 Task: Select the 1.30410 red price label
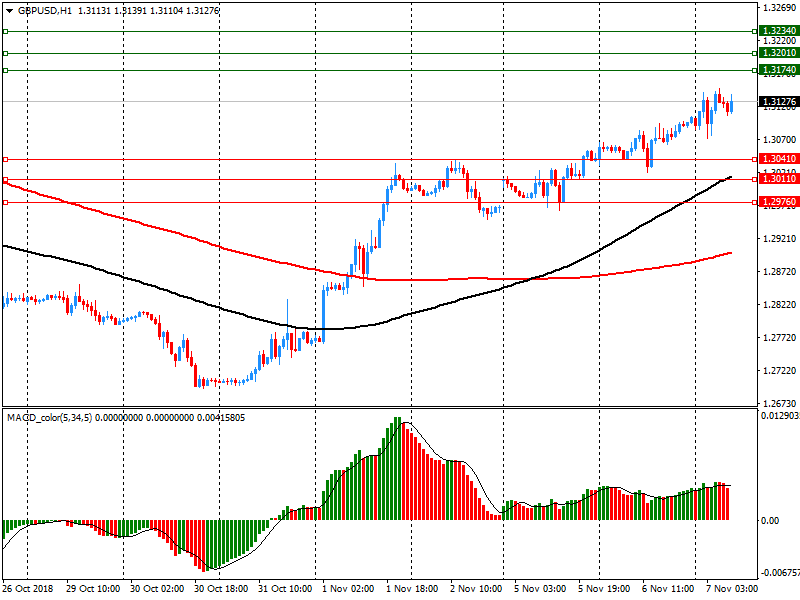coord(779,159)
